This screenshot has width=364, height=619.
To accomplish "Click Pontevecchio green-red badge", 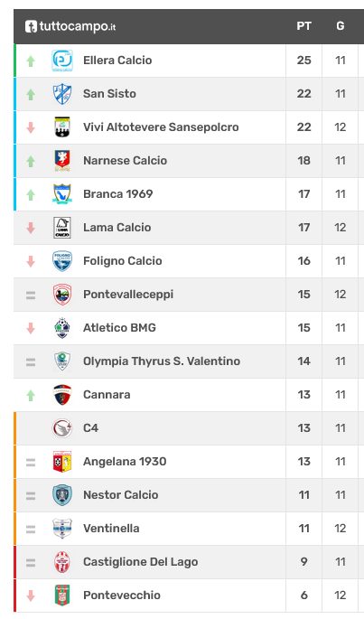I will click(62, 595).
